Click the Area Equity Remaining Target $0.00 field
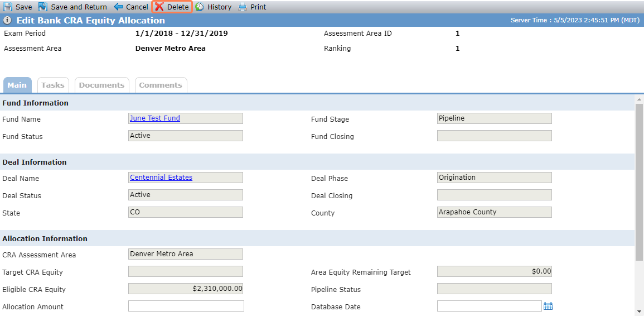The image size is (644, 316). [495, 271]
